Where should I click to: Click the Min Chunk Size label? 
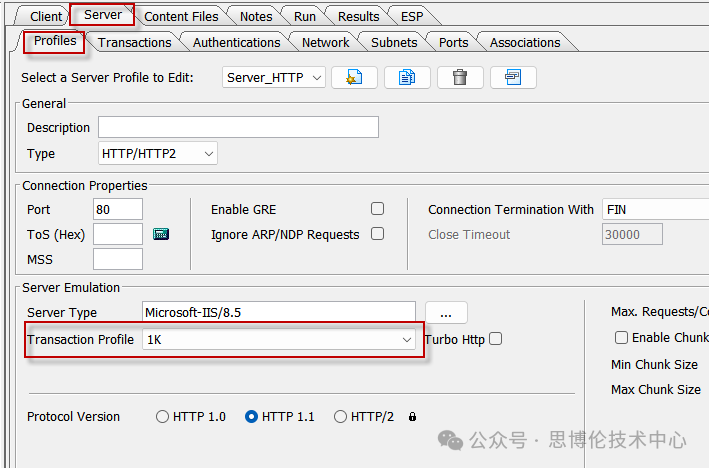click(654, 364)
